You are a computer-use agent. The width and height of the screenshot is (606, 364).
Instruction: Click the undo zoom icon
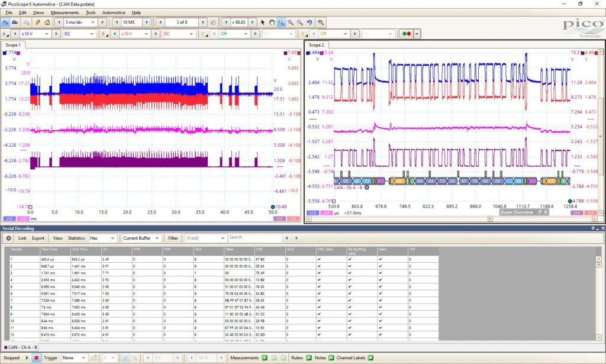coord(309,22)
